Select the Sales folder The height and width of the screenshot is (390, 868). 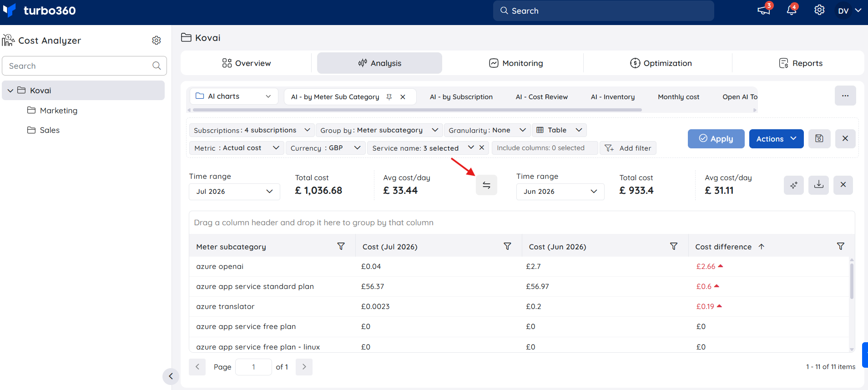tap(50, 130)
